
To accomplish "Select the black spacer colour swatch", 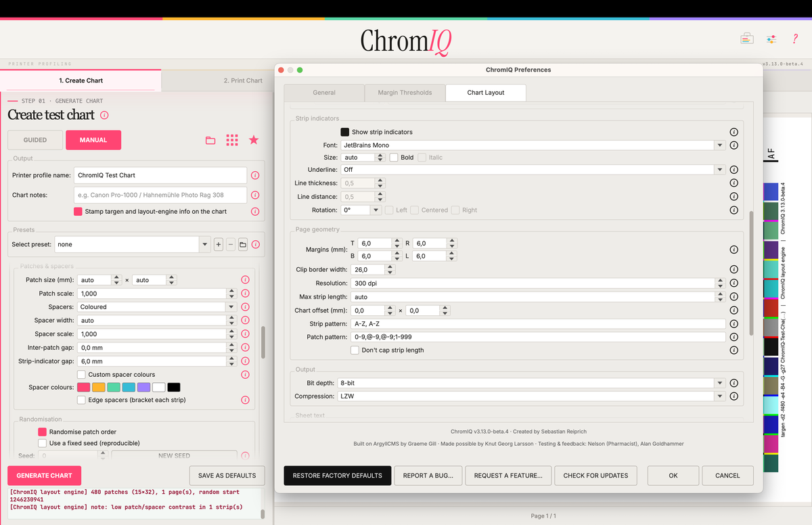I will tap(174, 388).
